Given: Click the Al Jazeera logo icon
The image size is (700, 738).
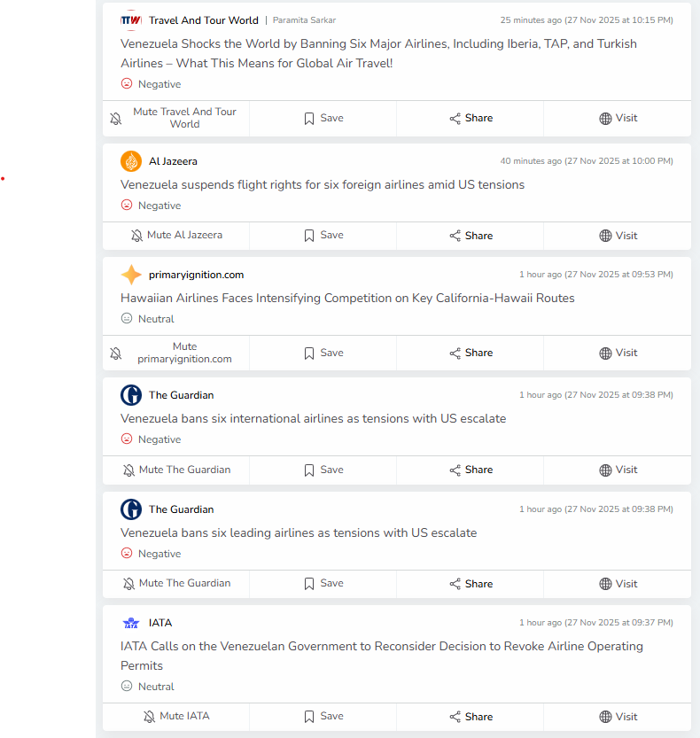Looking at the screenshot, I should pyautogui.click(x=131, y=161).
